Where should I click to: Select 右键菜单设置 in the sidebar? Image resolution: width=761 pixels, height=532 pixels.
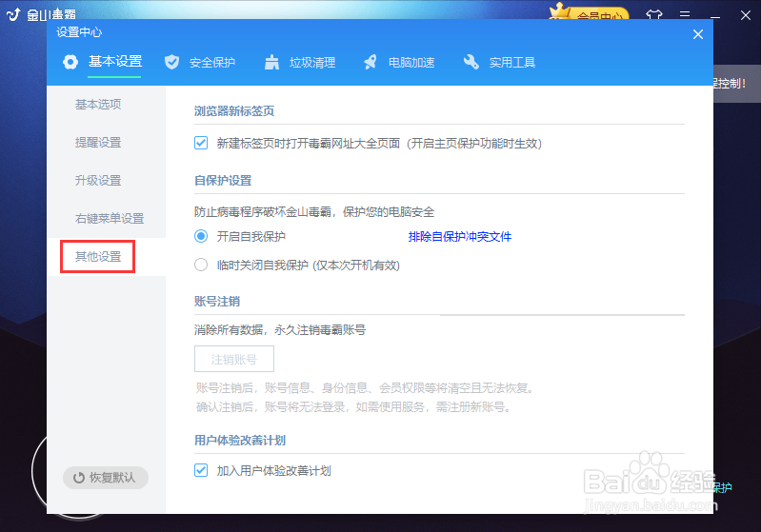point(110,219)
